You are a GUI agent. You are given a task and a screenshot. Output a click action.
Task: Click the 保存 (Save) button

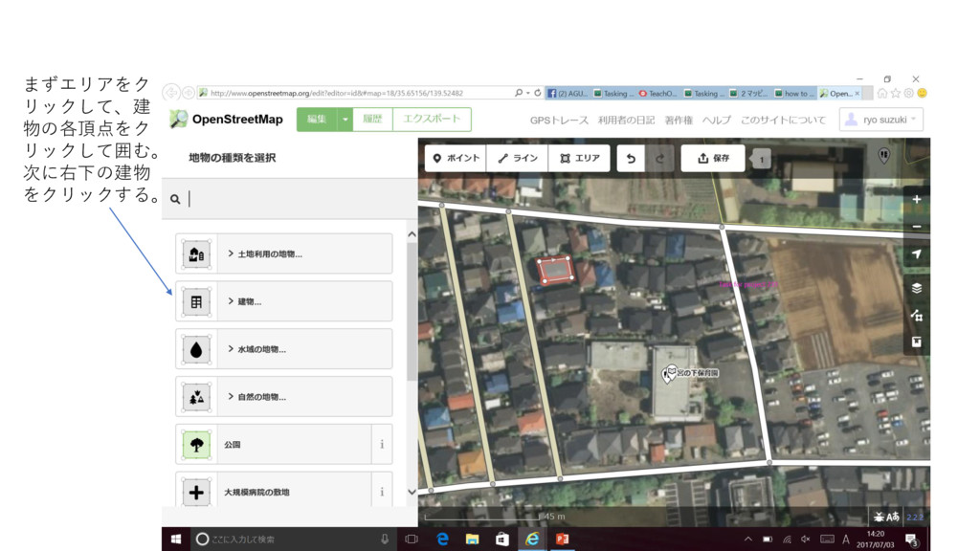713,158
